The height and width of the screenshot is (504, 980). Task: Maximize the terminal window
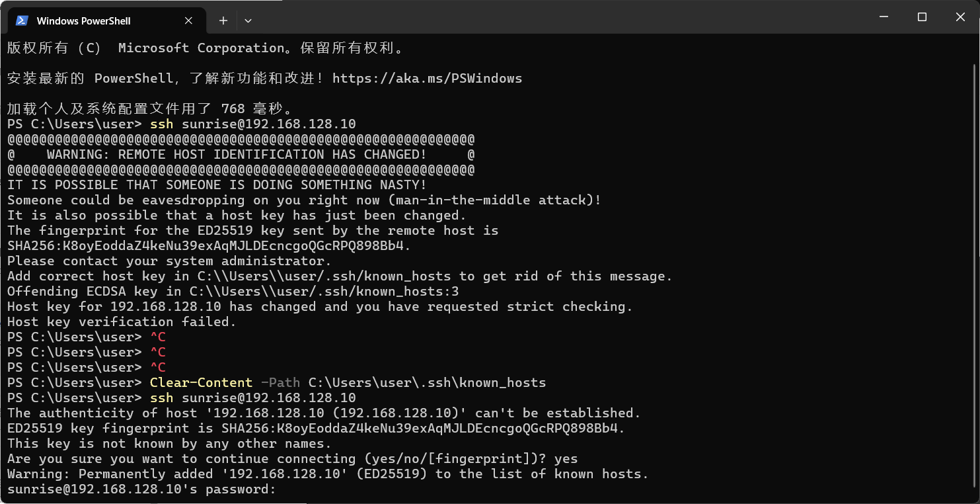click(922, 17)
